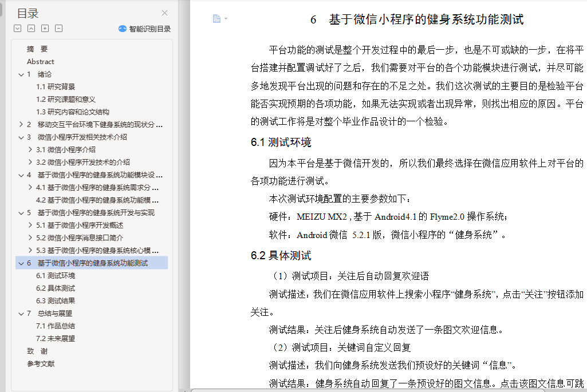Jump to 1.3 研究内容和论文结构

(73, 112)
